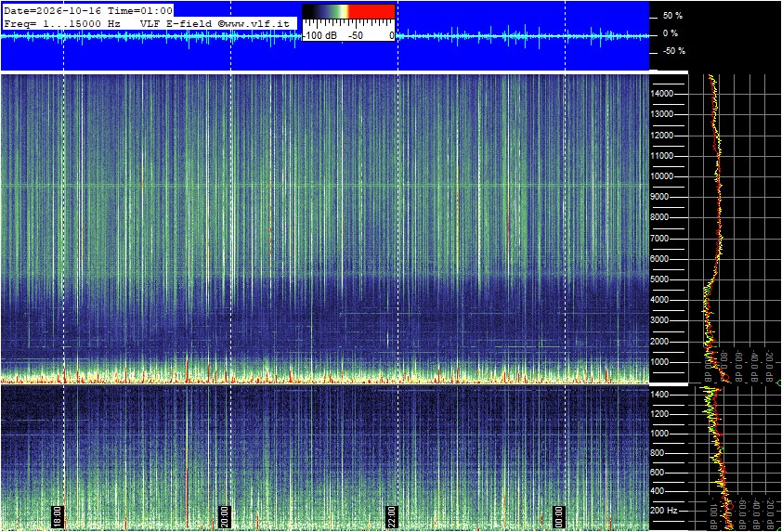
Task: Select the 0 % waveform amplitude label
Action: [x=671, y=33]
